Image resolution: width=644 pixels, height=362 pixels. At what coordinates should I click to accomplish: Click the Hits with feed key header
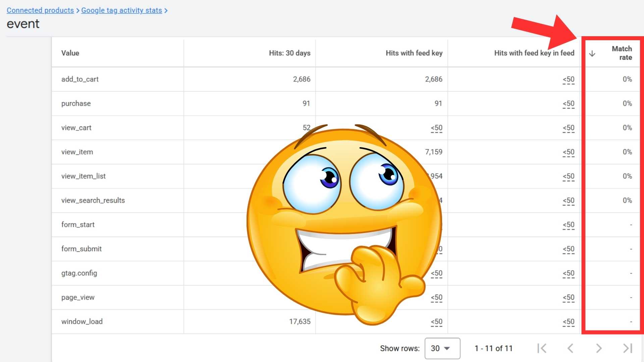414,53
